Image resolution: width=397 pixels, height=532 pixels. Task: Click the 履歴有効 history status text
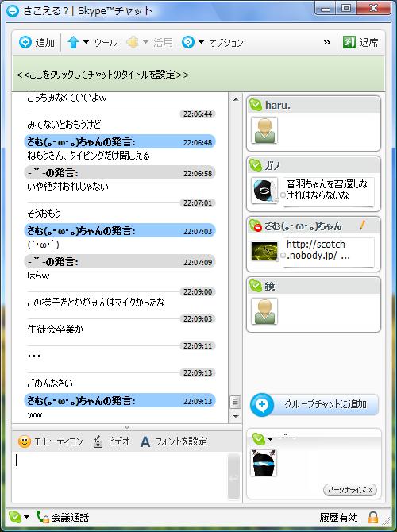click(x=338, y=518)
